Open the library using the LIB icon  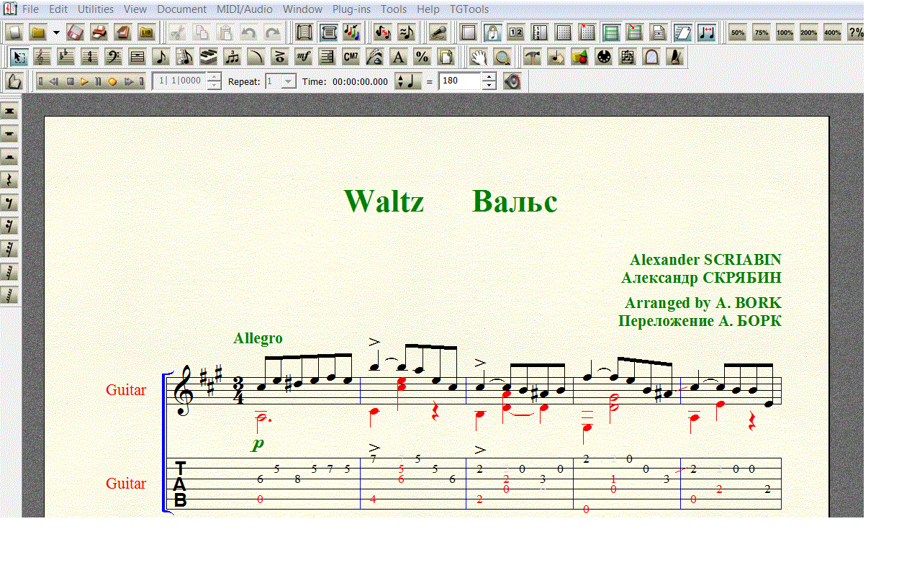[x=147, y=32]
